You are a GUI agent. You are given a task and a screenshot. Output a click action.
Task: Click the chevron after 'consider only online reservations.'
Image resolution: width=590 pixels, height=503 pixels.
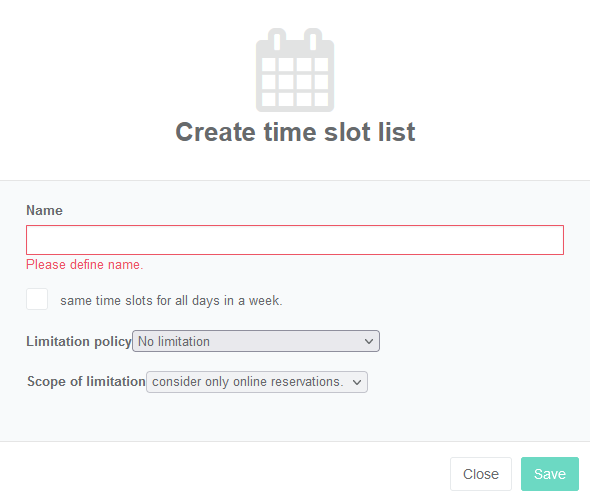tap(357, 382)
